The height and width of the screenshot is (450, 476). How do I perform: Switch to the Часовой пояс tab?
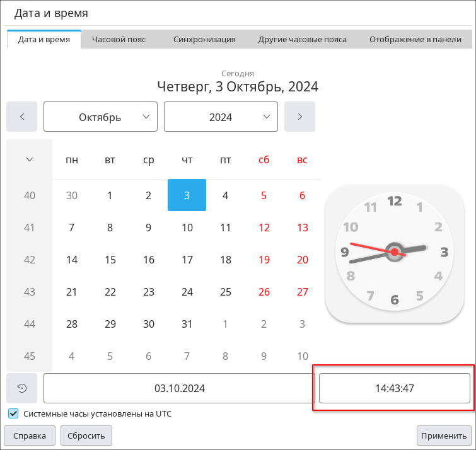119,39
